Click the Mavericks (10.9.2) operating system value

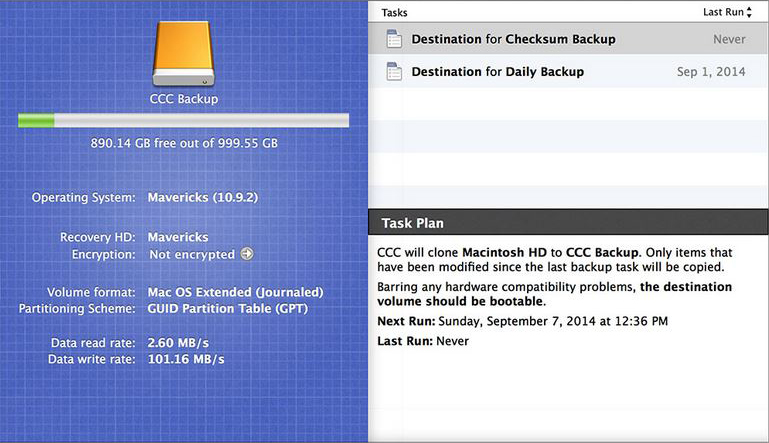203,197
